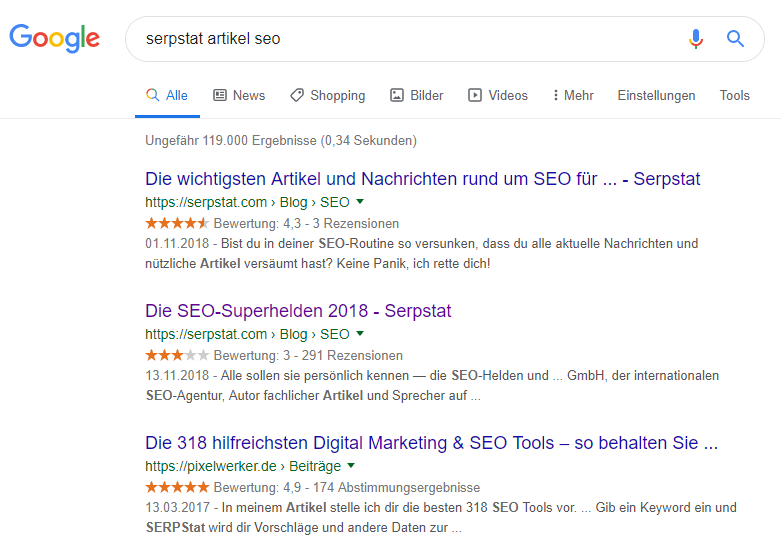Open 'Die wichtigsten Artikel und Nachrichten' result
The height and width of the screenshot is (558, 781).
tap(422, 178)
